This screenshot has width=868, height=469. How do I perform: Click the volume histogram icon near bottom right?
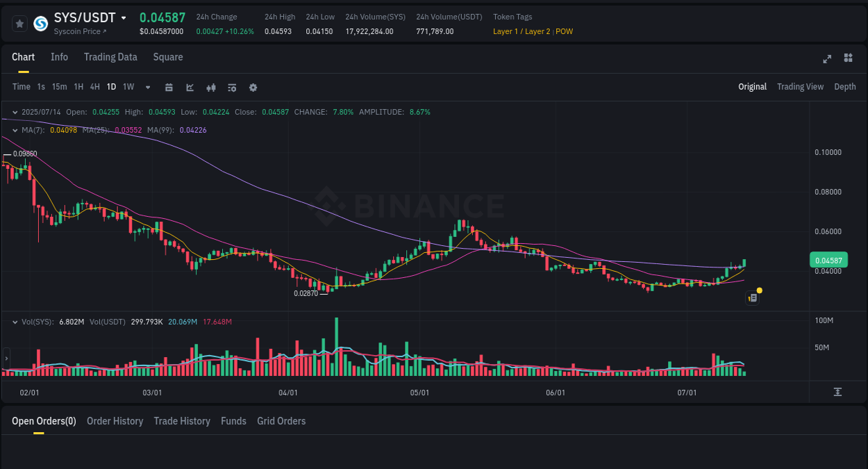pyautogui.click(x=838, y=392)
